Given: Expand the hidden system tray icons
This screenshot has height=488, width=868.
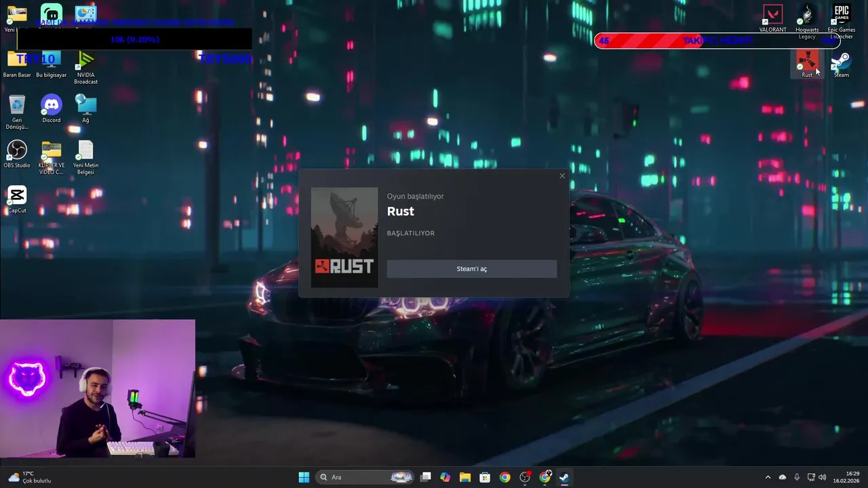Looking at the screenshot, I should (768, 477).
